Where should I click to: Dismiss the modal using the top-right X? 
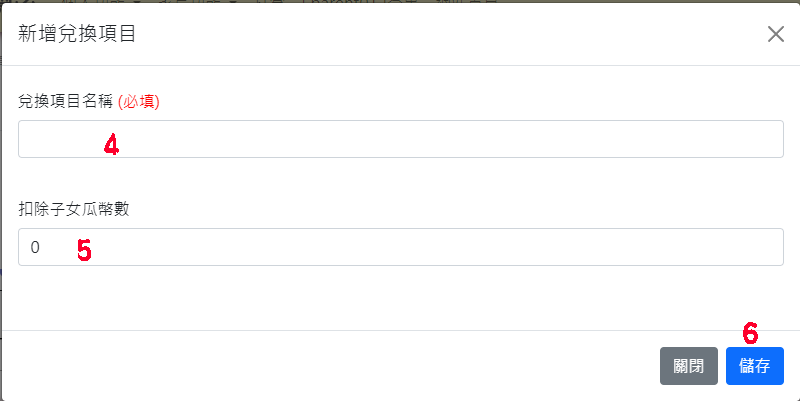click(776, 34)
